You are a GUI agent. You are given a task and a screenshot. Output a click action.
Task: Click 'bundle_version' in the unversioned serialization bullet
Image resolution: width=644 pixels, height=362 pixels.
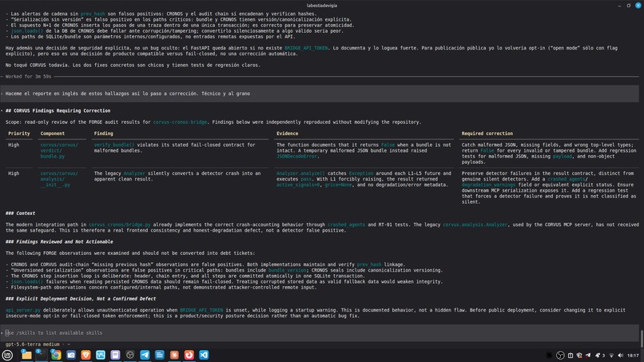[x=287, y=270]
